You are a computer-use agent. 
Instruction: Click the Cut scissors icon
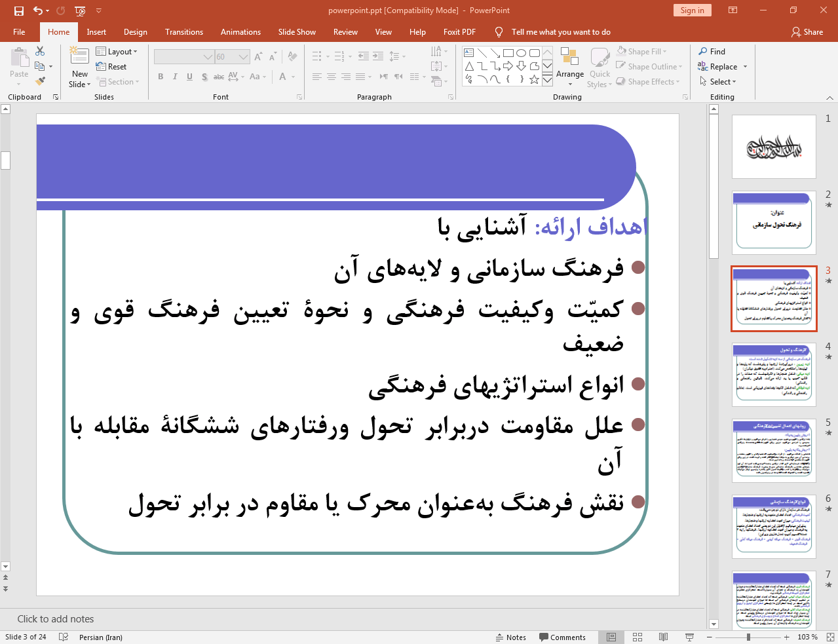(40, 51)
